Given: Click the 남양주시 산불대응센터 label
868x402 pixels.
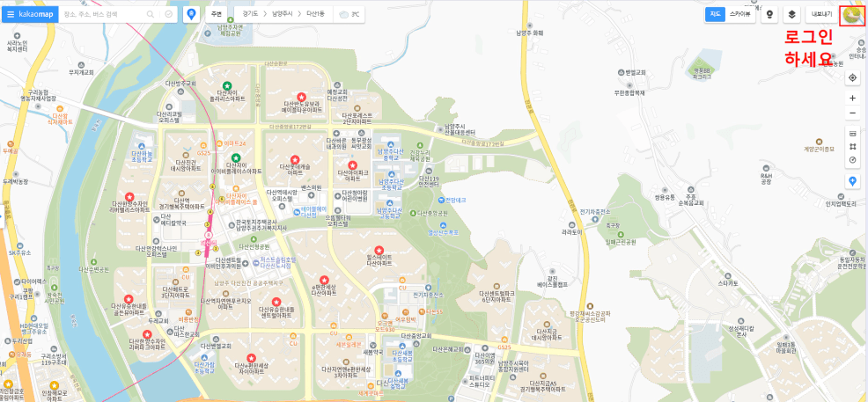Looking at the screenshot, I should pos(460,129).
